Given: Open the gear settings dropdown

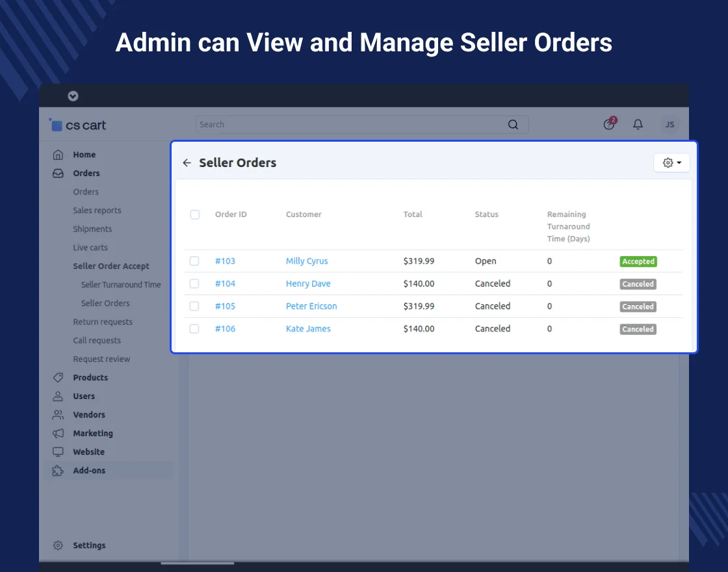Looking at the screenshot, I should 671,163.
